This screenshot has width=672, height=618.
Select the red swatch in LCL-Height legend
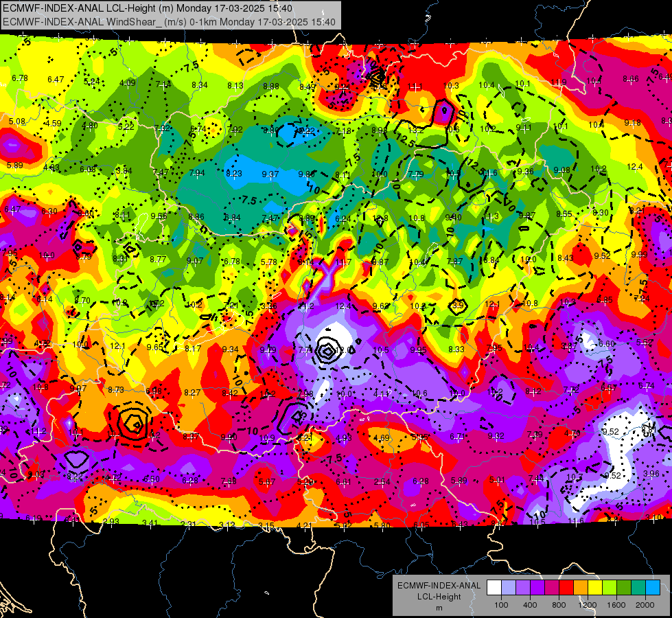(566, 587)
